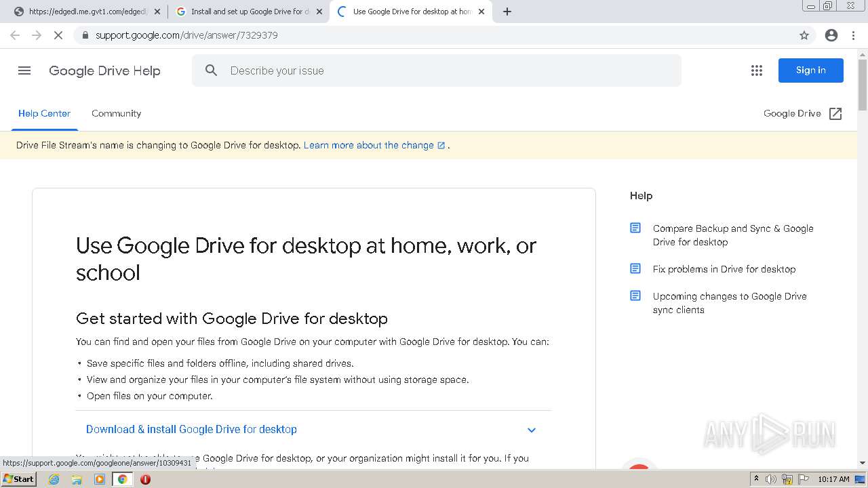Open a new browser tab
The height and width of the screenshot is (488, 868).
click(507, 12)
